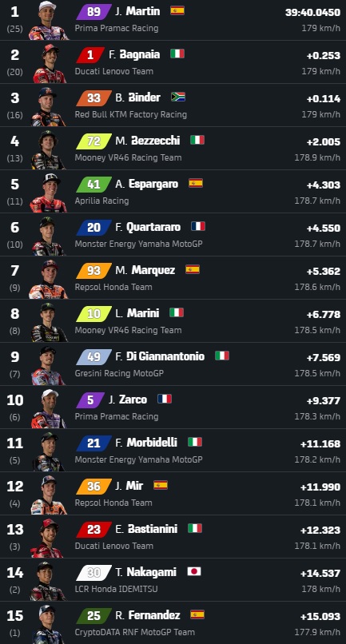Image resolution: width=346 pixels, height=644 pixels.
Task: Click the yellow number 72 badge
Action: [x=93, y=141]
